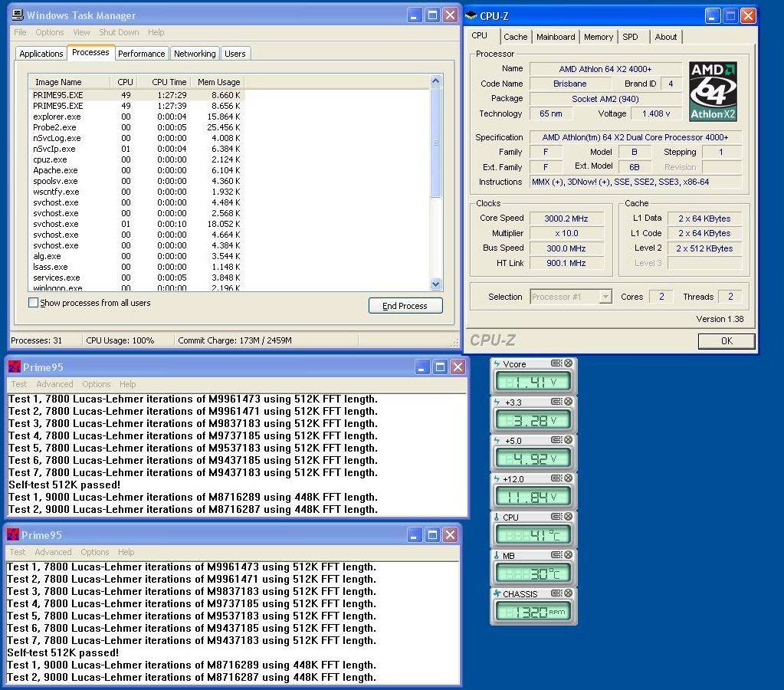Viewport: 784px width, 690px height.
Task: Click the MB thermometer icon
Action: 497,555
